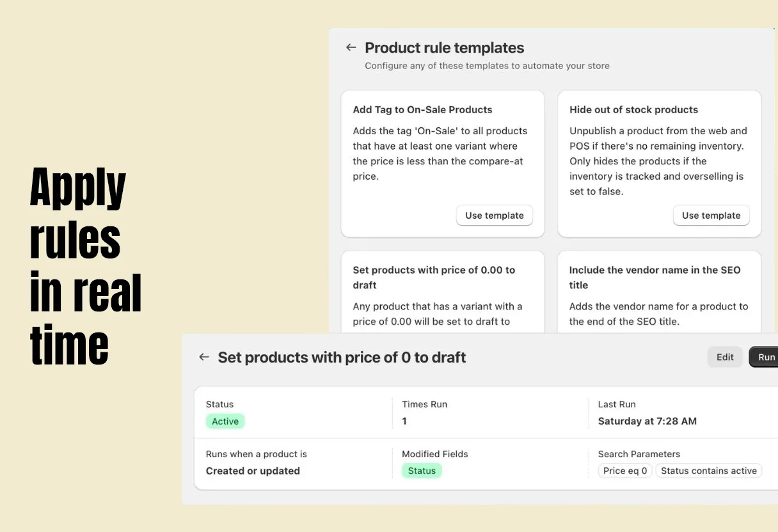The width and height of the screenshot is (778, 532).
Task: Select Include the vendor name in SEO title card
Action: (660, 292)
